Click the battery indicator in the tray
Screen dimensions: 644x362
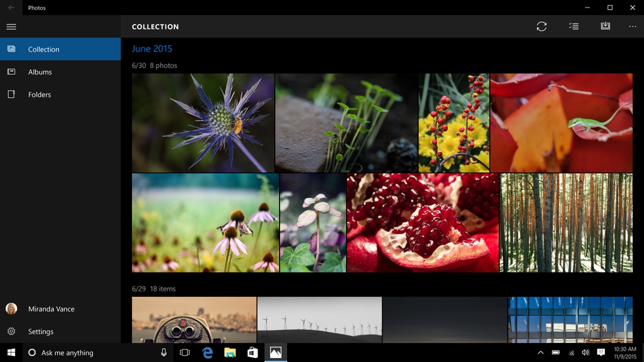(x=555, y=353)
